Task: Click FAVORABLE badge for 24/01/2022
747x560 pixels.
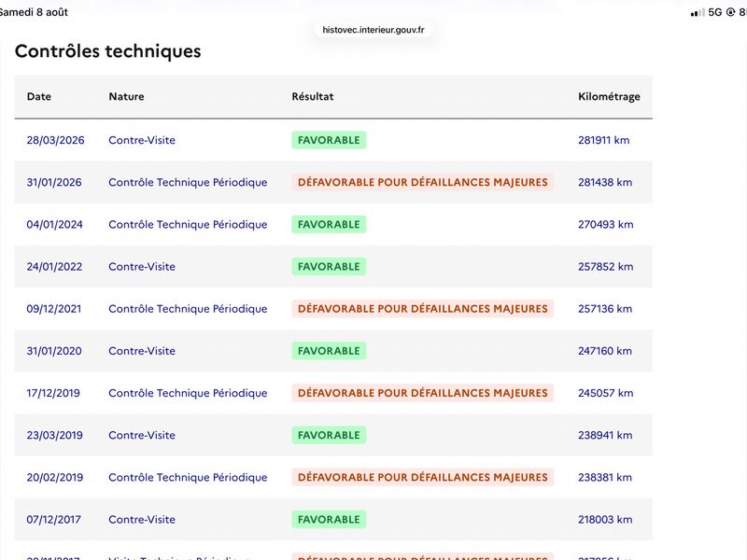Action: 329,266
